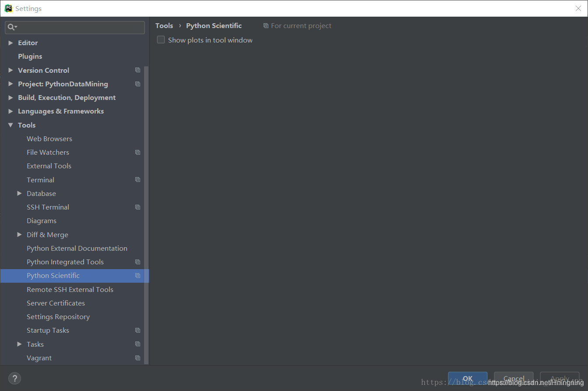The image size is (588, 391).
Task: Click the PyCharm logo in the title bar
Action: [7, 8]
